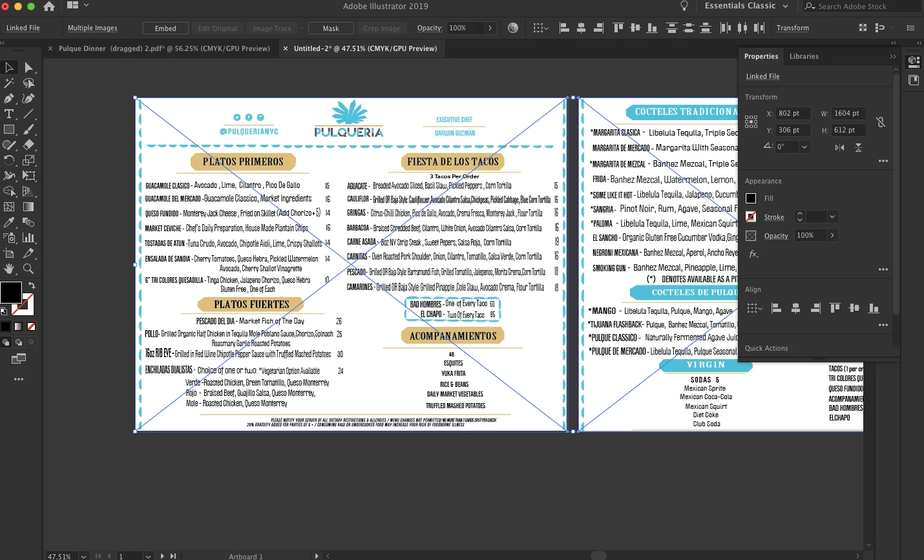924x560 pixels.
Task: Swap fill and stroke colors
Action: tap(31, 285)
